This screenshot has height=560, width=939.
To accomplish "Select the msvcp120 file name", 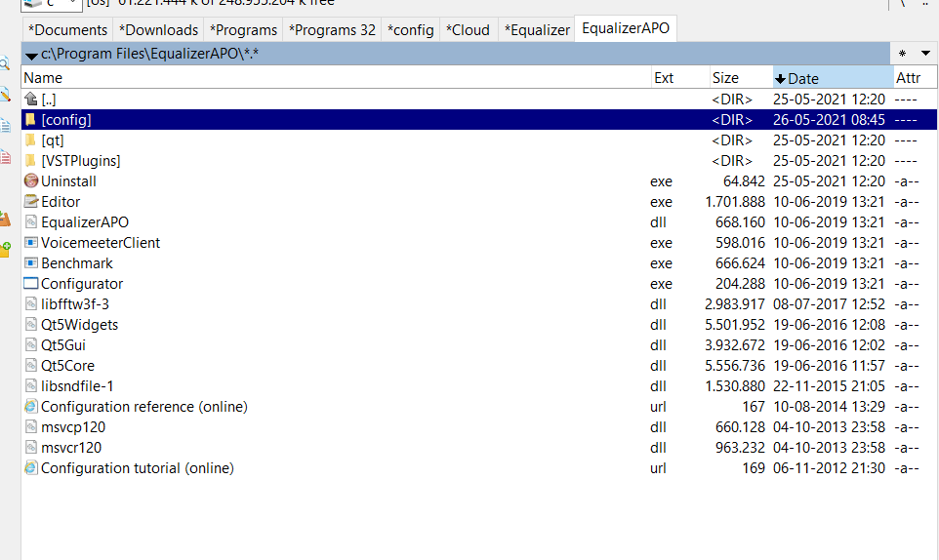I will click(73, 427).
